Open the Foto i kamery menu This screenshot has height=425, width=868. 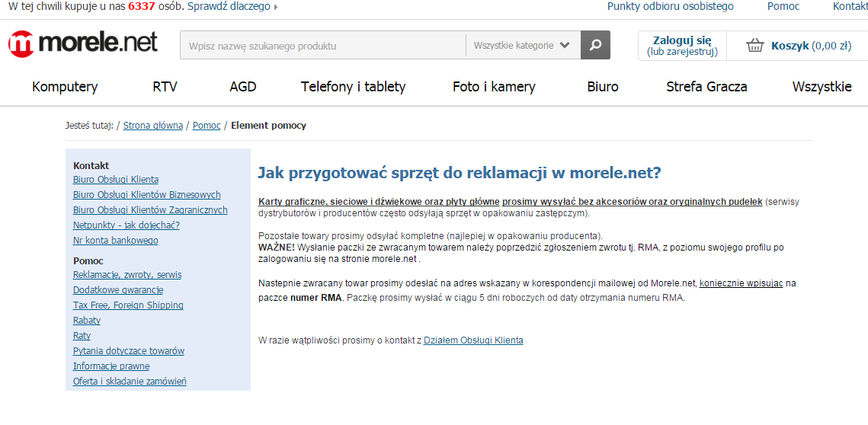point(494,87)
